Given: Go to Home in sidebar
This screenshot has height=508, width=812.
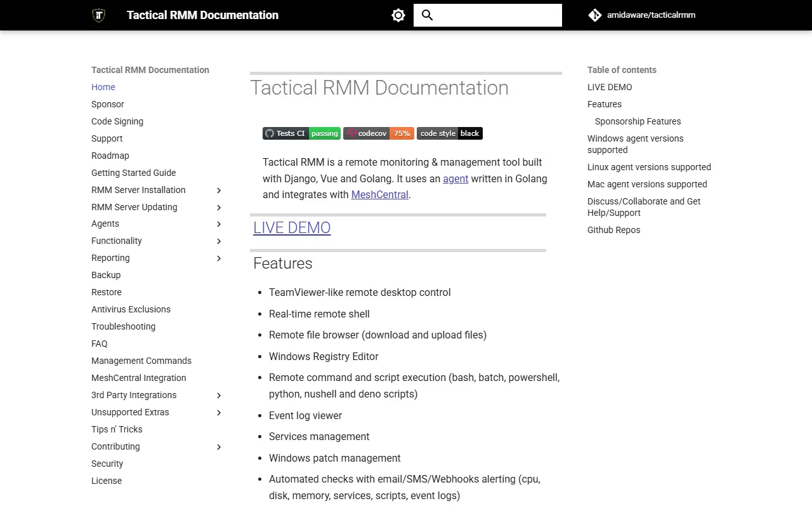Looking at the screenshot, I should tap(103, 87).
